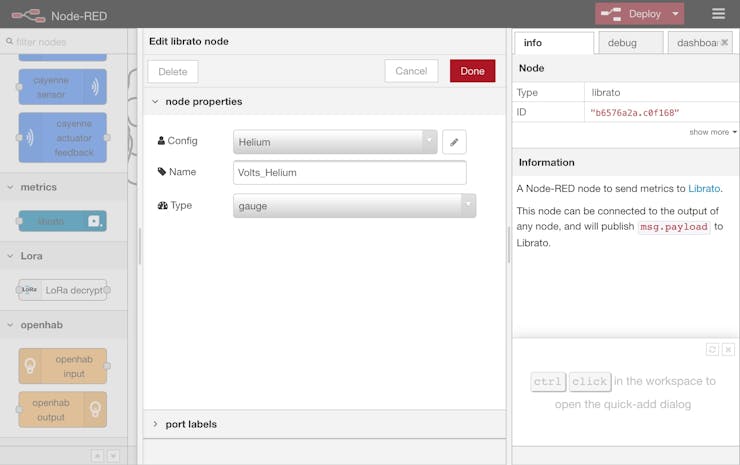Switch to the debug tab
The image size is (740, 465).
(631, 43)
